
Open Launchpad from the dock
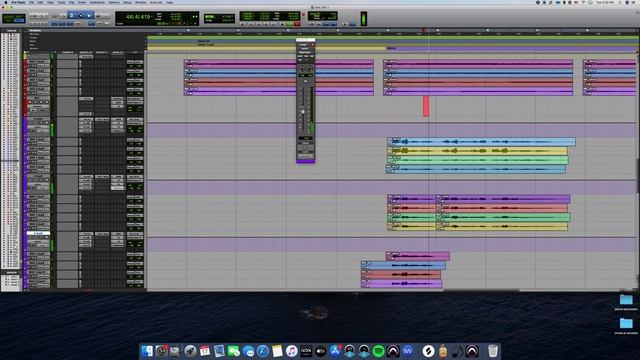[190, 351]
